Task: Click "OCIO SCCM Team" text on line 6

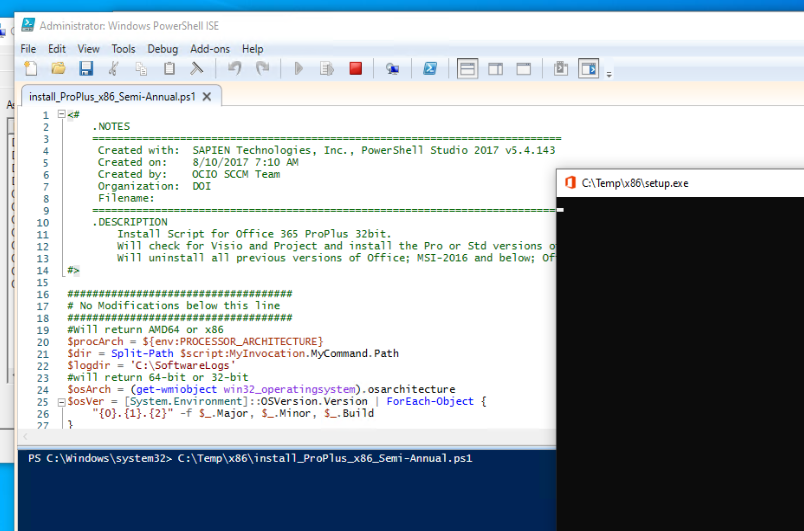Action: coord(236,174)
